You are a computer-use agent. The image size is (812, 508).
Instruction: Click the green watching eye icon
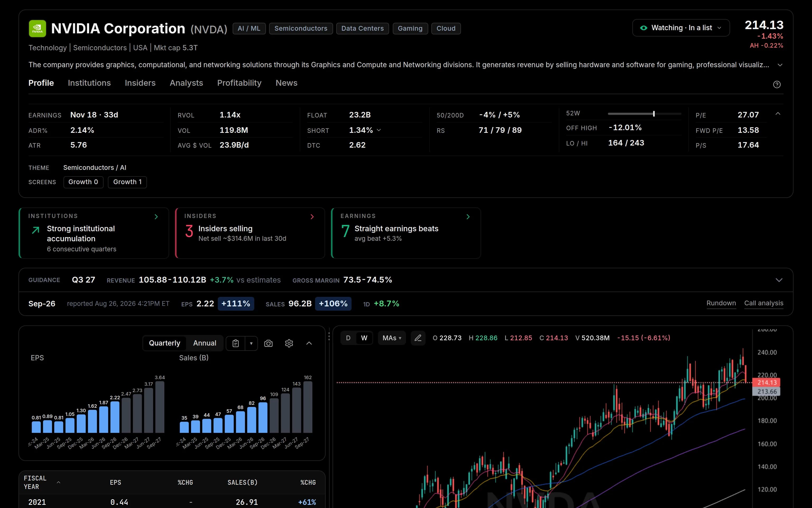click(x=644, y=28)
